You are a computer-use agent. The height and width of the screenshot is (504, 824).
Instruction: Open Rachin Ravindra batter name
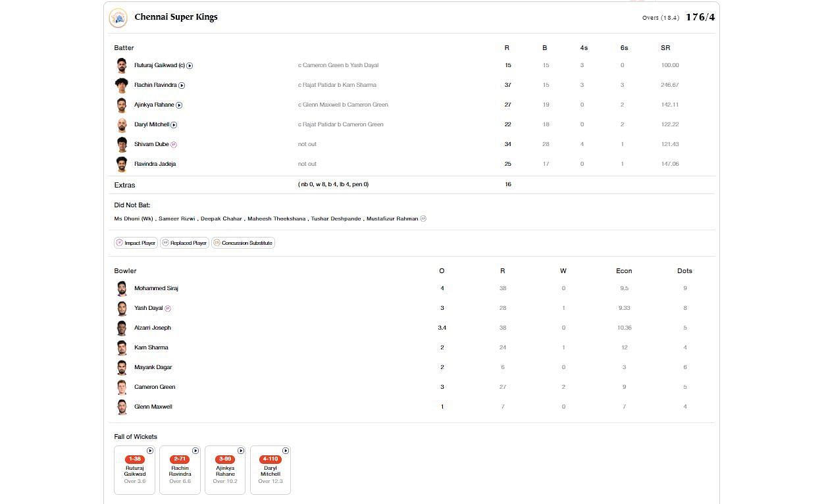[x=155, y=86]
